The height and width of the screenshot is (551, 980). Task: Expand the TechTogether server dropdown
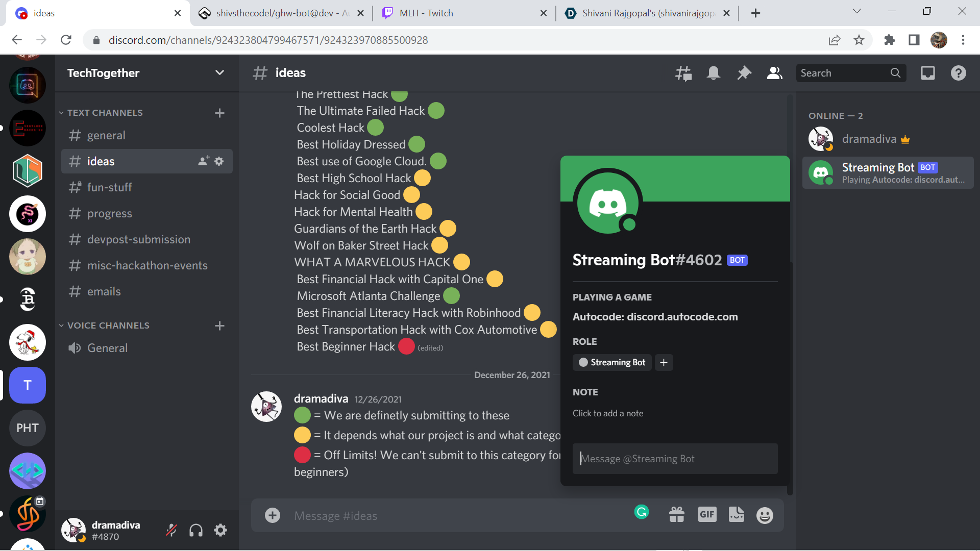(219, 73)
